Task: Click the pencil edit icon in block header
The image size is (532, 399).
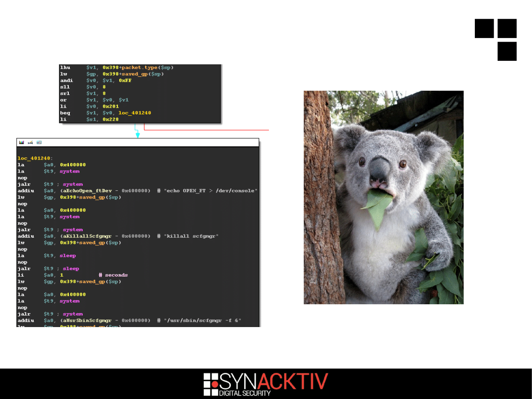Action: [30, 143]
